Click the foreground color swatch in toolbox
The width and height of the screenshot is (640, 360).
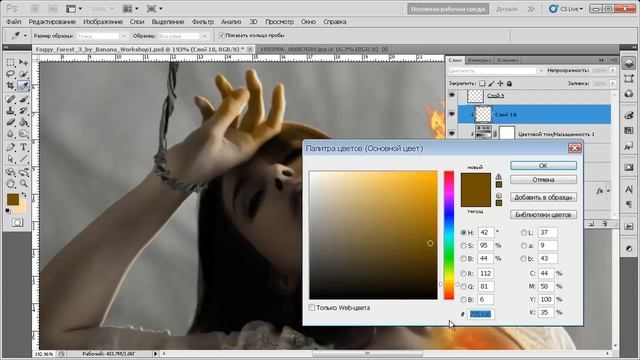13,199
